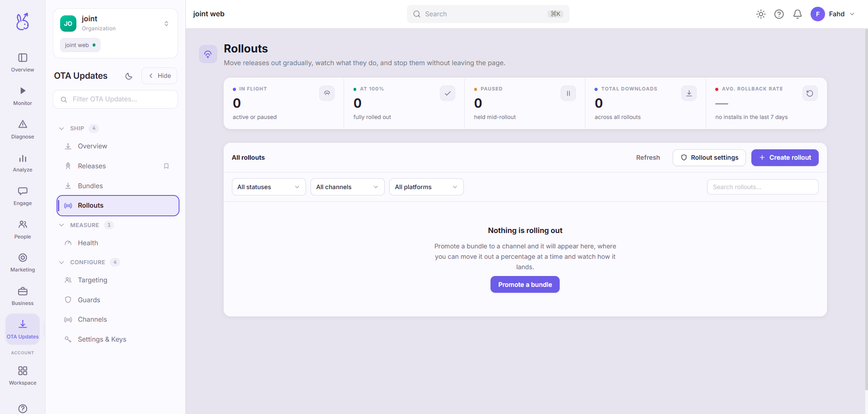868x414 pixels.
Task: Click the Total Downloads card icon
Action: click(689, 93)
